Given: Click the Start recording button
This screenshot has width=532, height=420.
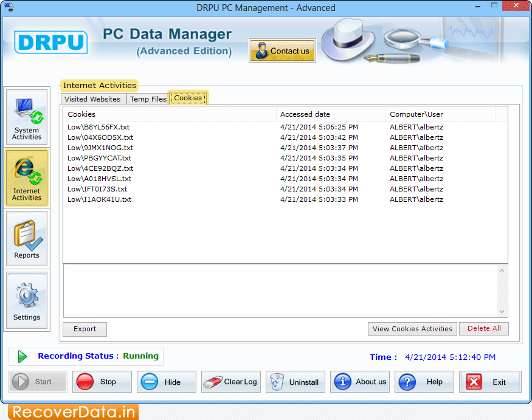Looking at the screenshot, I should [38, 382].
